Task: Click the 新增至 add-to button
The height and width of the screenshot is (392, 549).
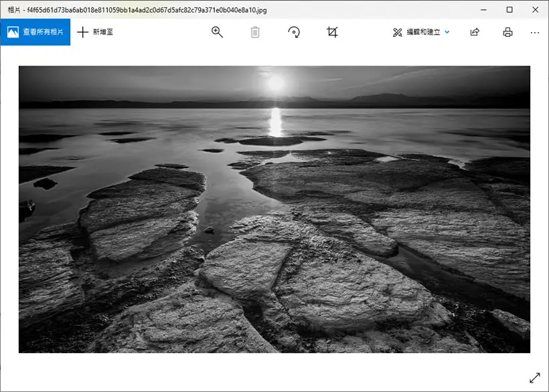Action: pyautogui.click(x=95, y=32)
